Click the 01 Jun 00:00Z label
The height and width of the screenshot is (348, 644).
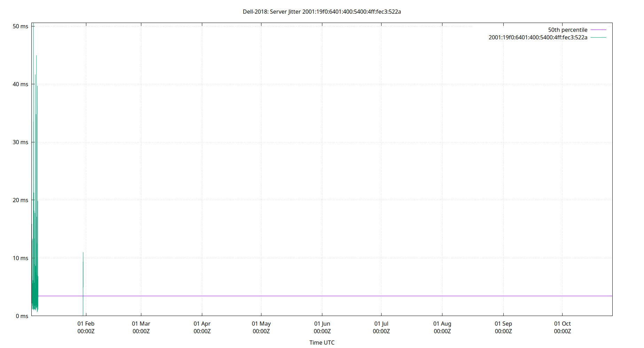(322, 327)
